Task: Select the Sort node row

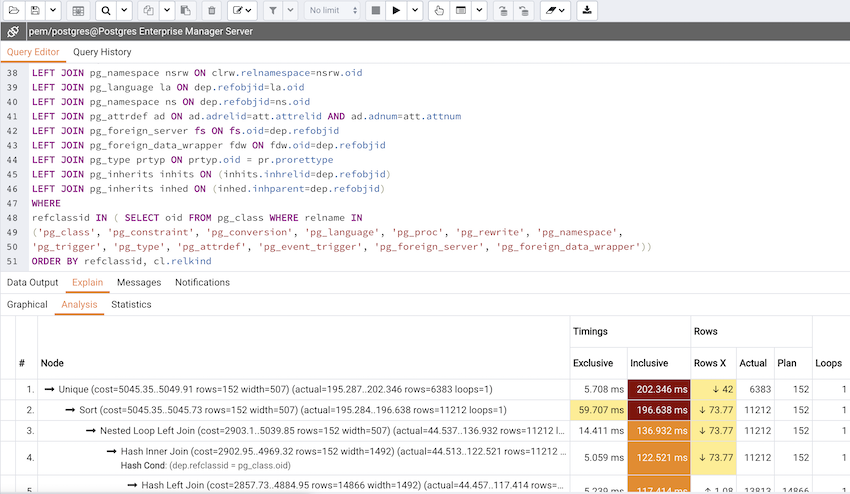Action: pyautogui.click(x=304, y=410)
